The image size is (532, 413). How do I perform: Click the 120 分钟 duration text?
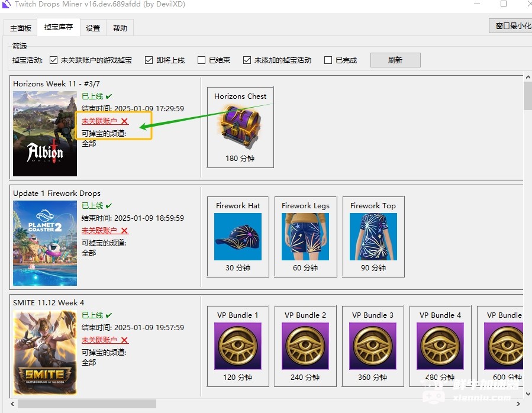238,377
